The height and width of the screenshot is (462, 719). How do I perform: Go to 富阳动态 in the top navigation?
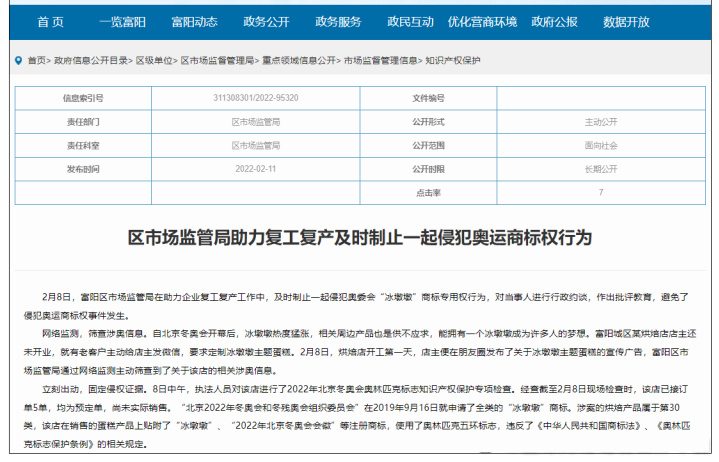(195, 21)
